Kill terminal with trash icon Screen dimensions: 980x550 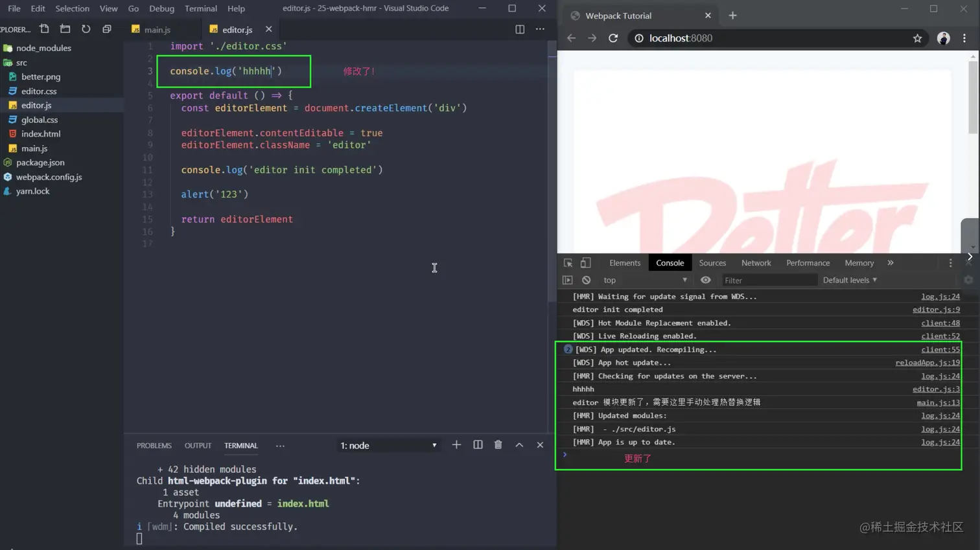[x=498, y=445]
